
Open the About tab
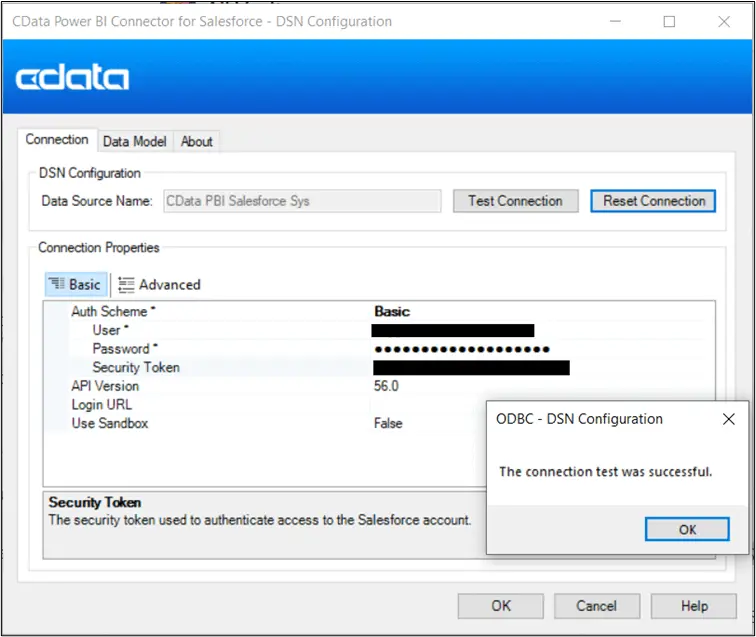[196, 142]
